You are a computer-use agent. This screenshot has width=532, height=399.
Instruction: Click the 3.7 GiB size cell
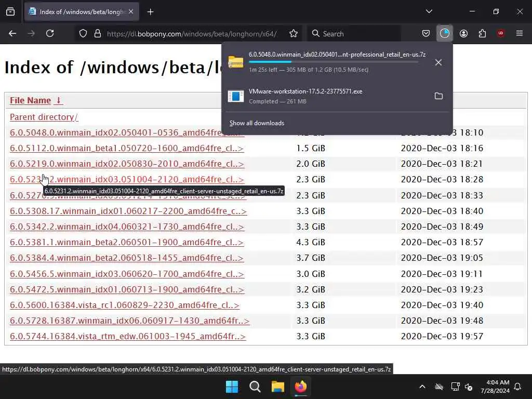[311, 258]
